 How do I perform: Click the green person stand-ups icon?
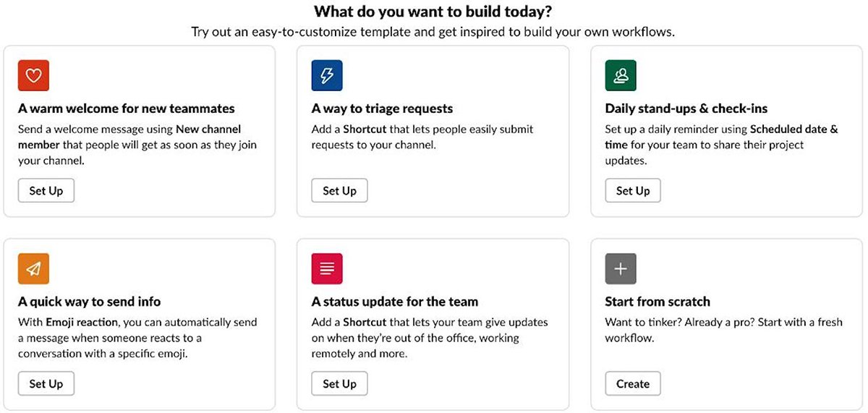(x=621, y=75)
